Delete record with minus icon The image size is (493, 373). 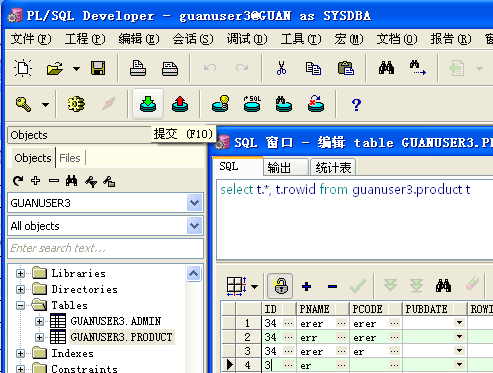[332, 286]
